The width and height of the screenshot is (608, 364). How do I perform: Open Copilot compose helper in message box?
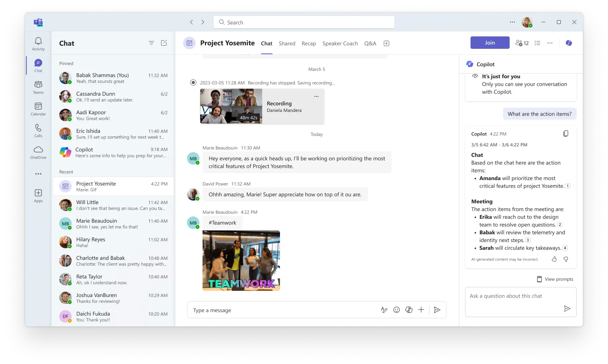tap(409, 310)
